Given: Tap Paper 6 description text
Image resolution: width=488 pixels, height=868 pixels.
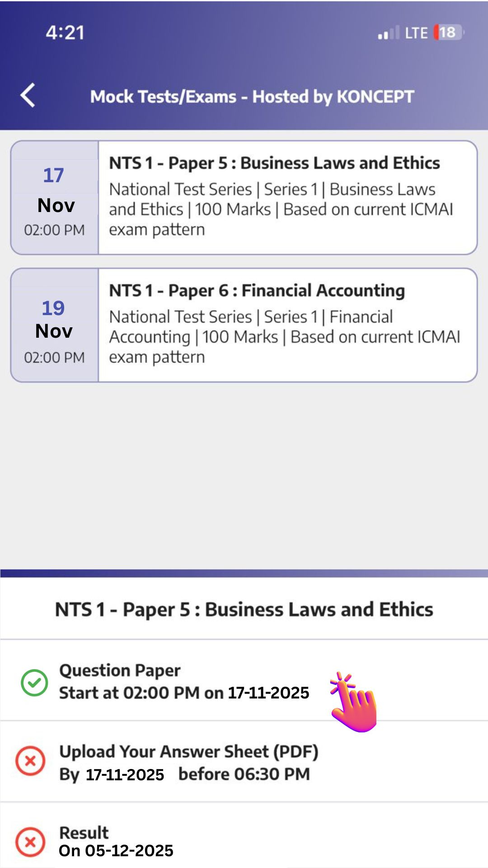Looking at the screenshot, I should (x=284, y=337).
